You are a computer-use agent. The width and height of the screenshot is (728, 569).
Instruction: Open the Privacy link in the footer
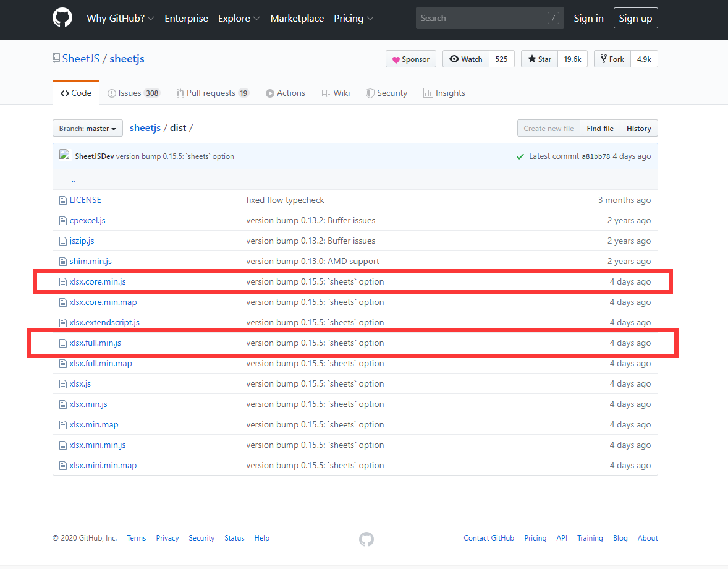click(x=167, y=538)
